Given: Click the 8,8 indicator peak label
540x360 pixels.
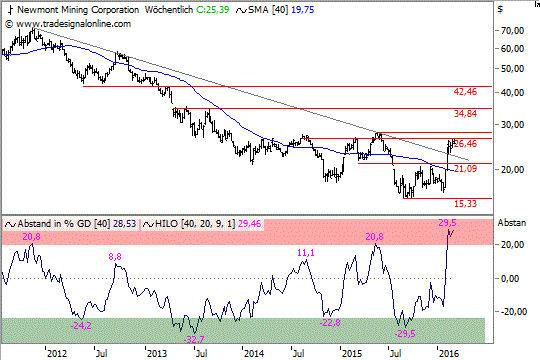Looking at the screenshot, I should (x=115, y=257).
